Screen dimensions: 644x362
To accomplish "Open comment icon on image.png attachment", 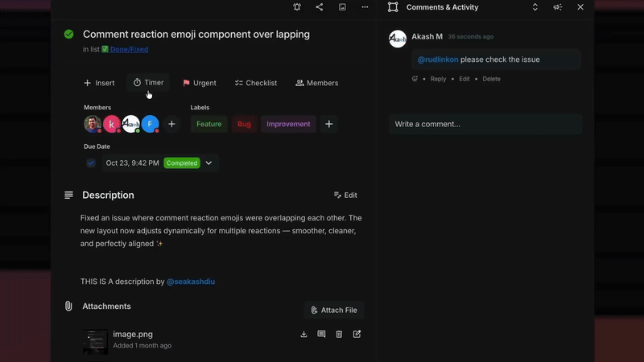I will (321, 334).
